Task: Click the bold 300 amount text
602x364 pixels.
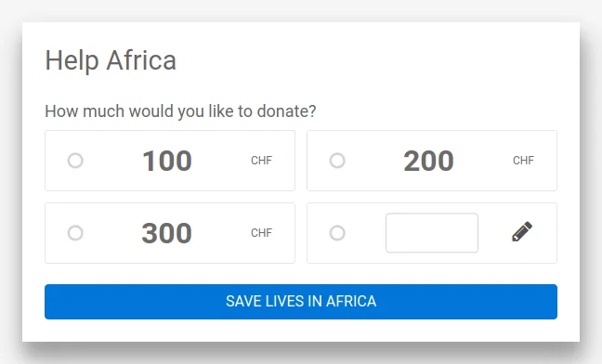Action: click(166, 233)
